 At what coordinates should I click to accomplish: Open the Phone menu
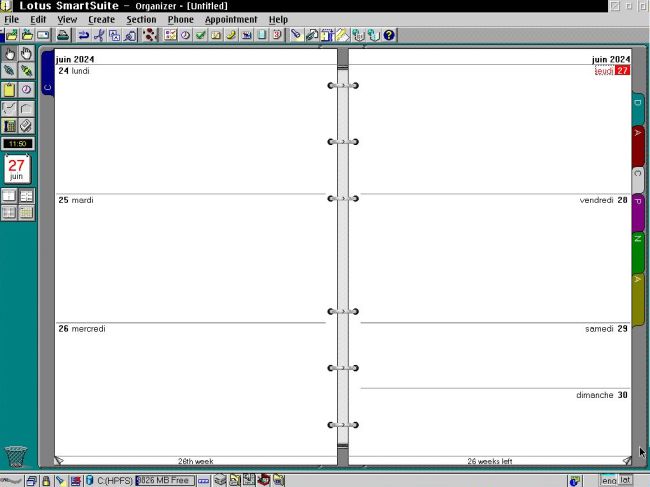pos(180,19)
